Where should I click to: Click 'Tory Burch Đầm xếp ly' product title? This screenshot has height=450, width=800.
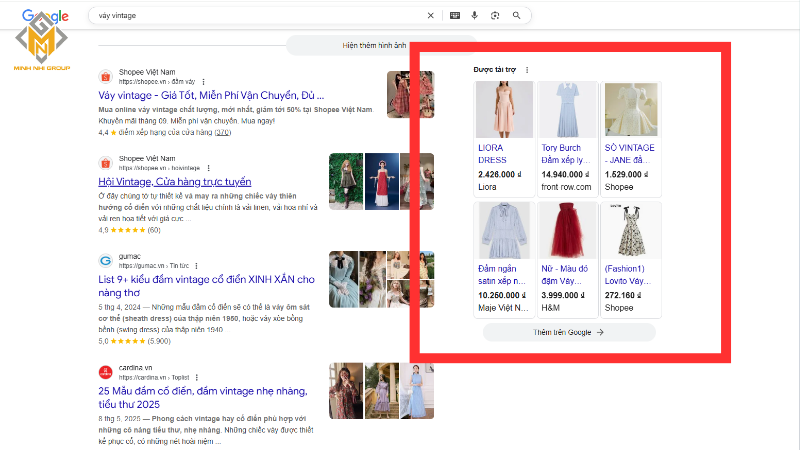pos(565,154)
